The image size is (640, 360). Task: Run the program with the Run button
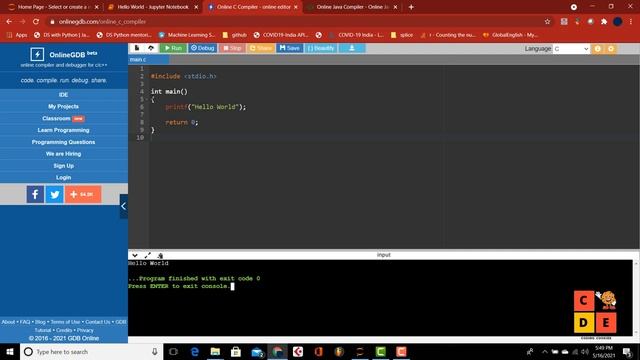(173, 48)
